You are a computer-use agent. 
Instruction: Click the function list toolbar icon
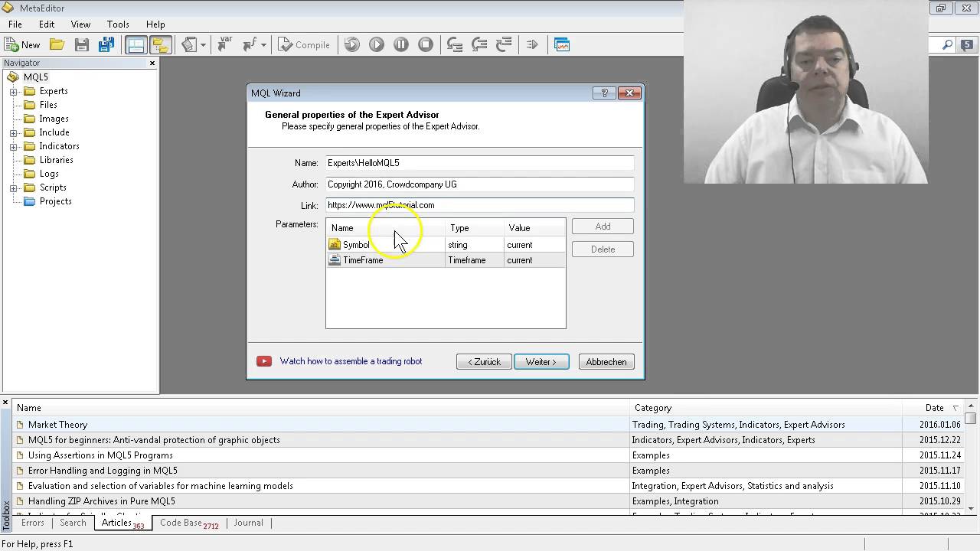tap(250, 45)
